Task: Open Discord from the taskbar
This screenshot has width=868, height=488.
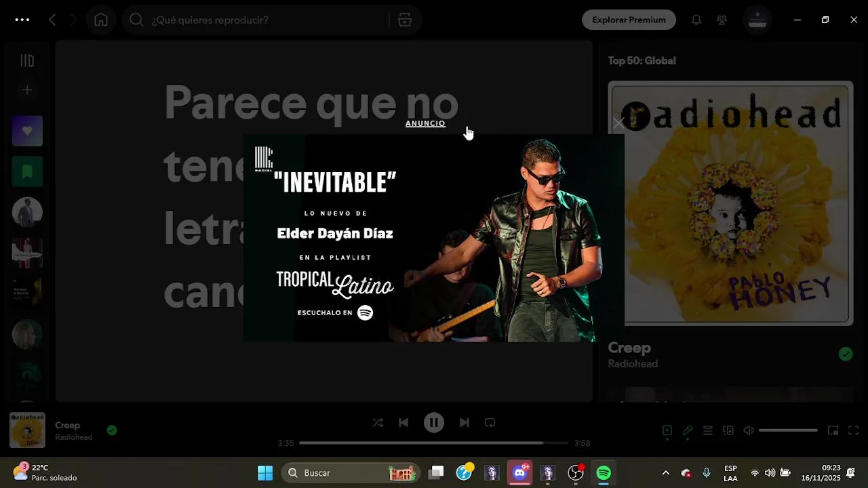Action: (520, 472)
